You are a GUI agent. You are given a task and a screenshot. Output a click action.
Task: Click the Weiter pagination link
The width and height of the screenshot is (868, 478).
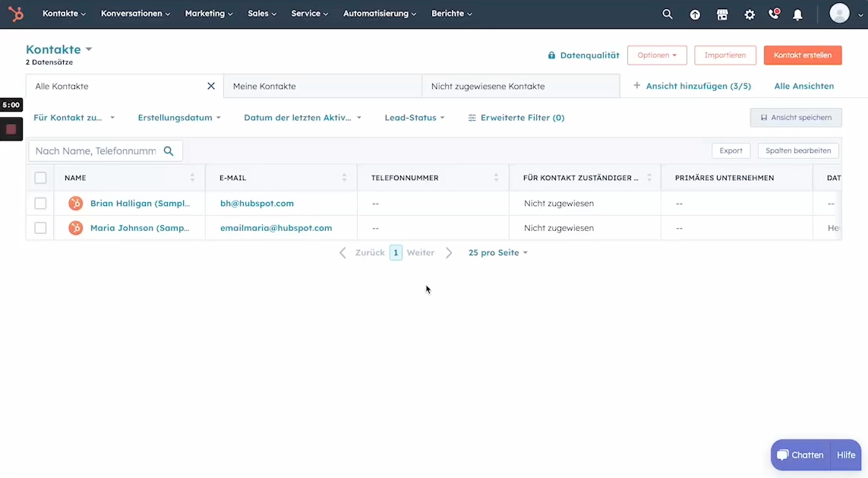pos(420,252)
